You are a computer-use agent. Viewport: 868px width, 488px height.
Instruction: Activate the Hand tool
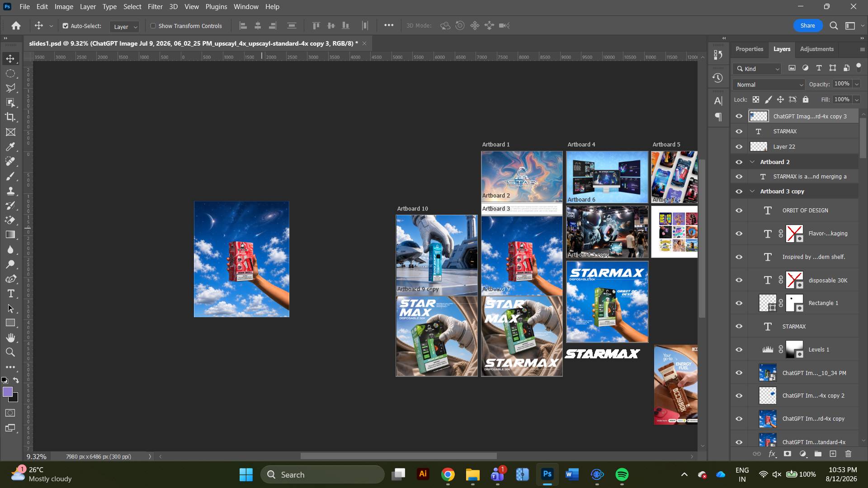click(x=10, y=338)
